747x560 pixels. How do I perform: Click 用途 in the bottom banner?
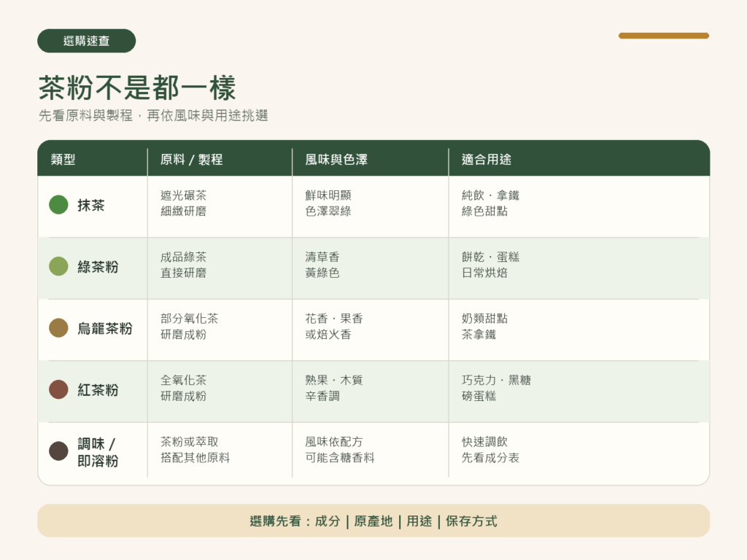pyautogui.click(x=419, y=521)
